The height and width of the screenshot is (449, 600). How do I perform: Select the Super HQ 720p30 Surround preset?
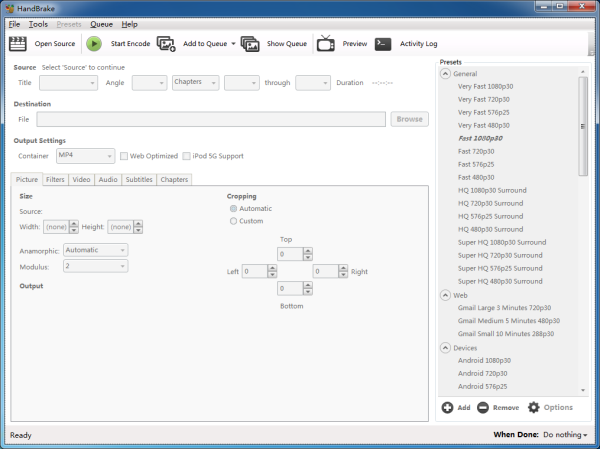[500, 255]
